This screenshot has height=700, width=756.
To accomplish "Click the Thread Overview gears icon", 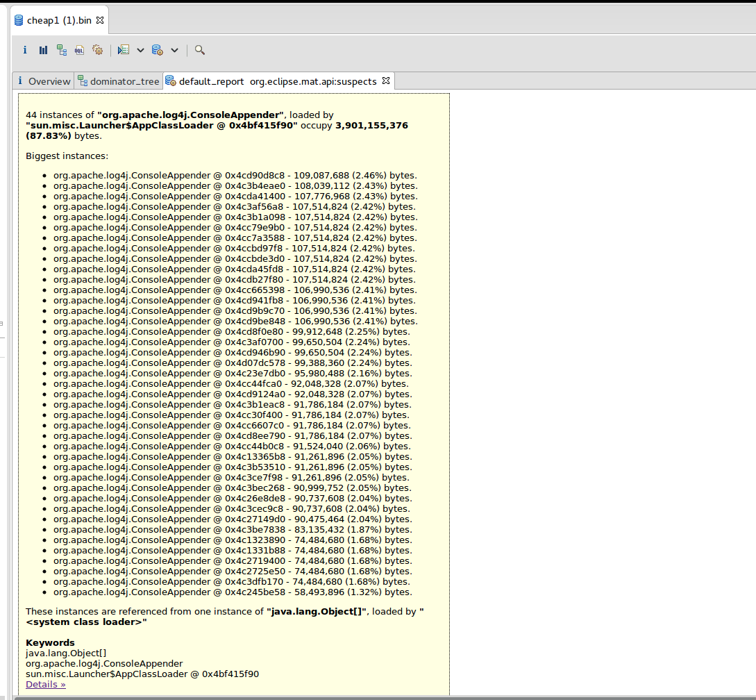I will [98, 50].
